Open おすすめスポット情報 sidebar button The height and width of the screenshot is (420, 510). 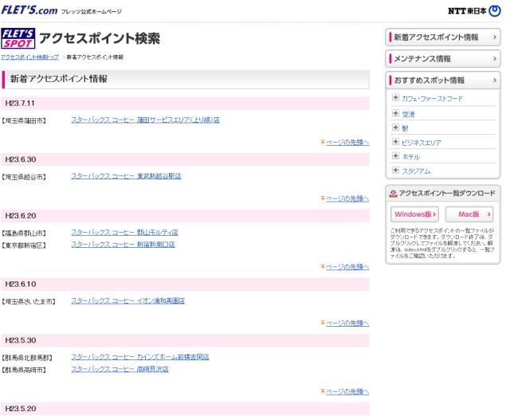click(443, 80)
